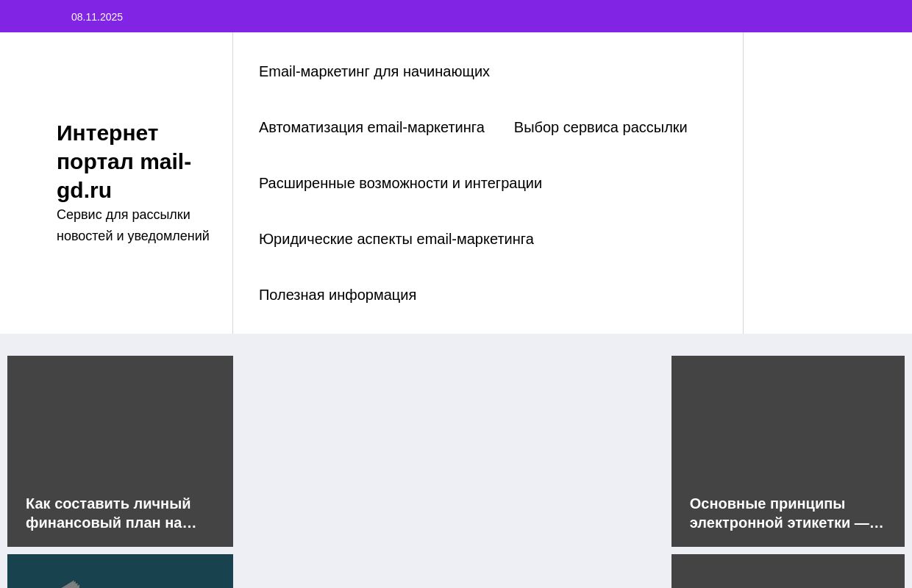This screenshot has width=912, height=588.
Task: Click the thumbnail of the финансовый план article
Action: tap(120, 419)
